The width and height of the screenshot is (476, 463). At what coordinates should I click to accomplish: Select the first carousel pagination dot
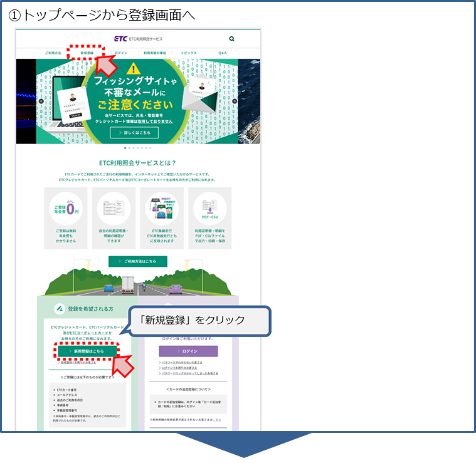[x=125, y=148]
